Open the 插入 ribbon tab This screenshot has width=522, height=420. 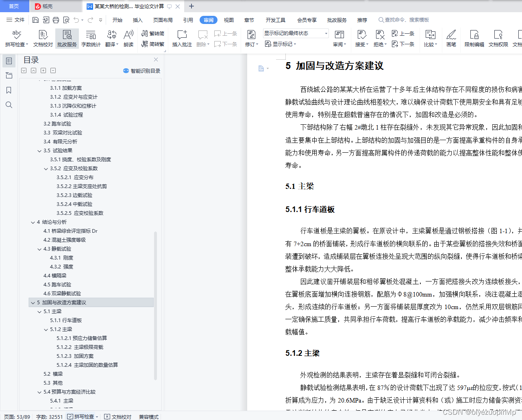(138, 20)
